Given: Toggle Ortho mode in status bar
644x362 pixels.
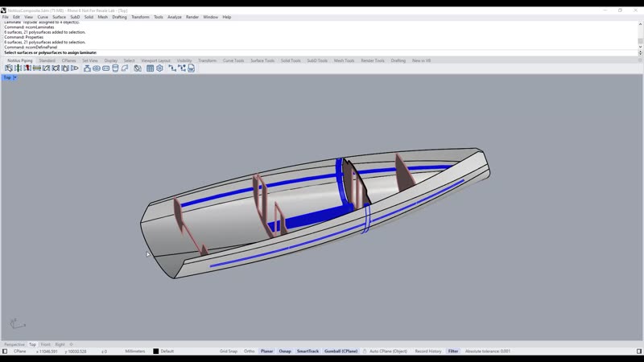Looking at the screenshot, I should 249,352.
